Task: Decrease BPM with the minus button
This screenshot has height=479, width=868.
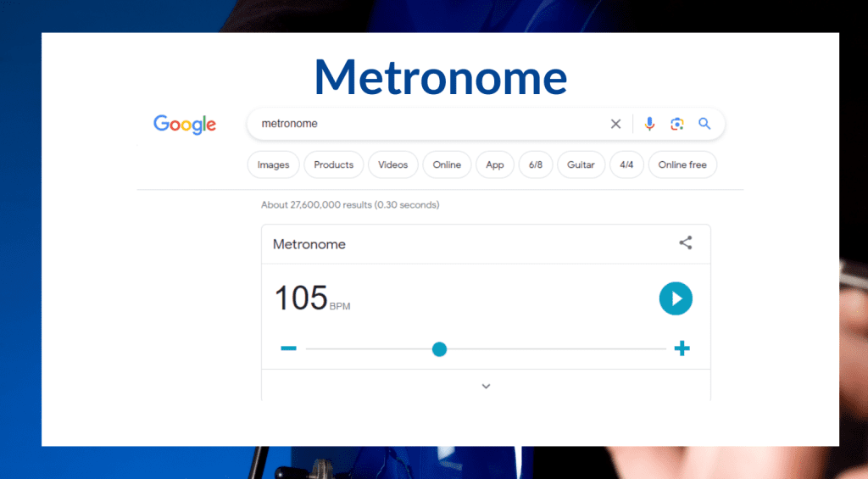Action: [288, 348]
